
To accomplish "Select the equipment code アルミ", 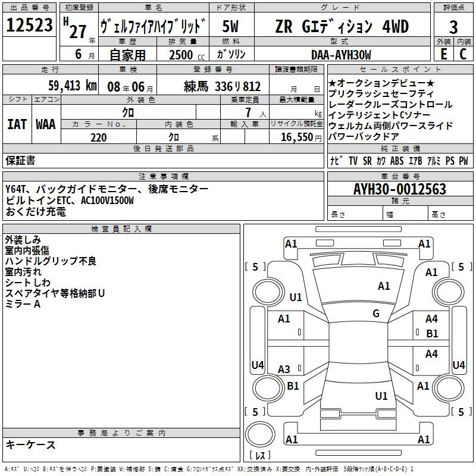I will [x=434, y=161].
